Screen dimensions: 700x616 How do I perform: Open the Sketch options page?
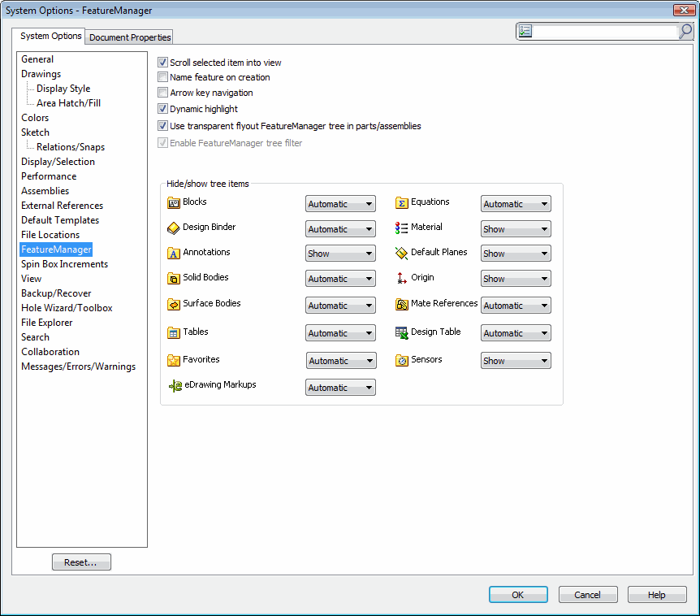pyautogui.click(x=35, y=132)
